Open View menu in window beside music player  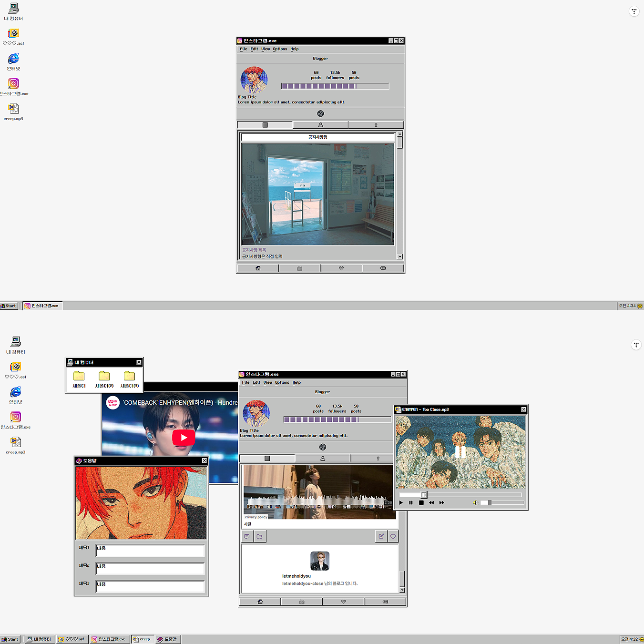tap(268, 382)
